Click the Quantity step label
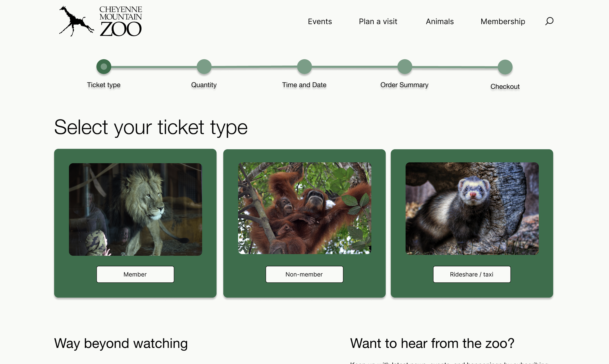 pos(204,85)
